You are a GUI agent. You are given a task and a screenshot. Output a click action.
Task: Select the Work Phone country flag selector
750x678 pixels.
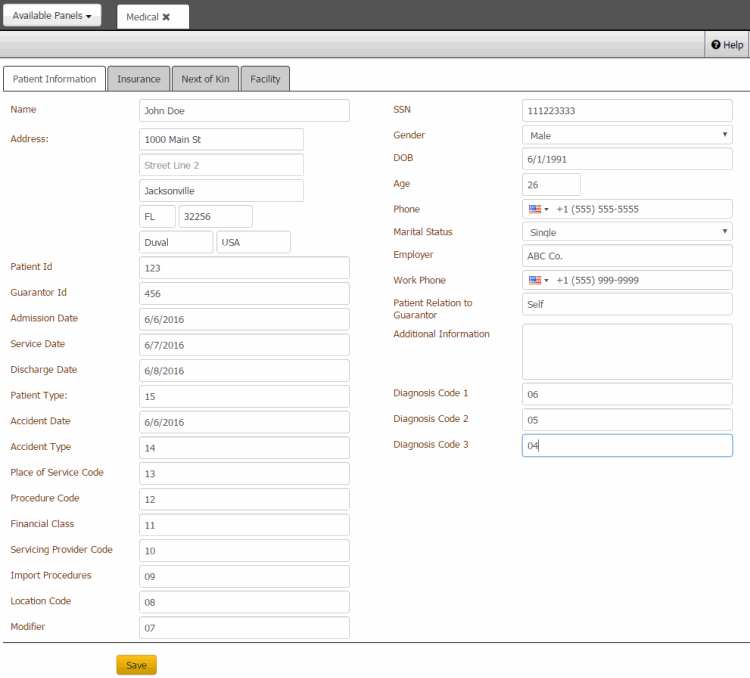538,280
